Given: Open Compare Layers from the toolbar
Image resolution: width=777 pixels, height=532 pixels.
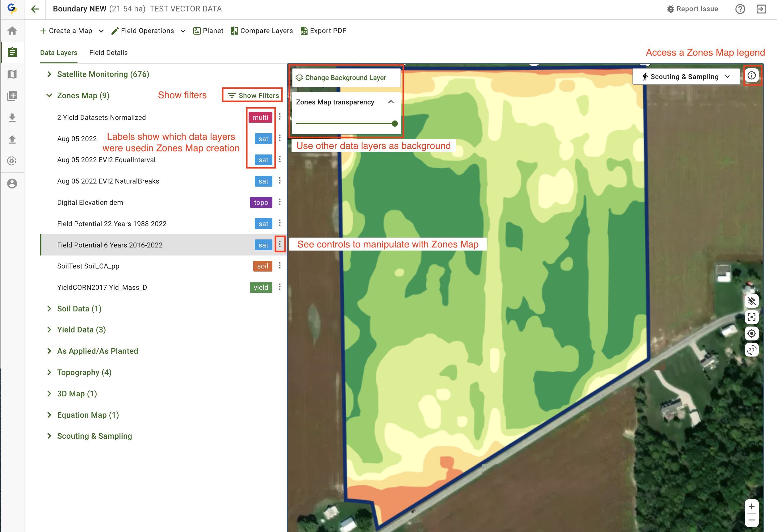Looking at the screenshot, I should tap(262, 31).
